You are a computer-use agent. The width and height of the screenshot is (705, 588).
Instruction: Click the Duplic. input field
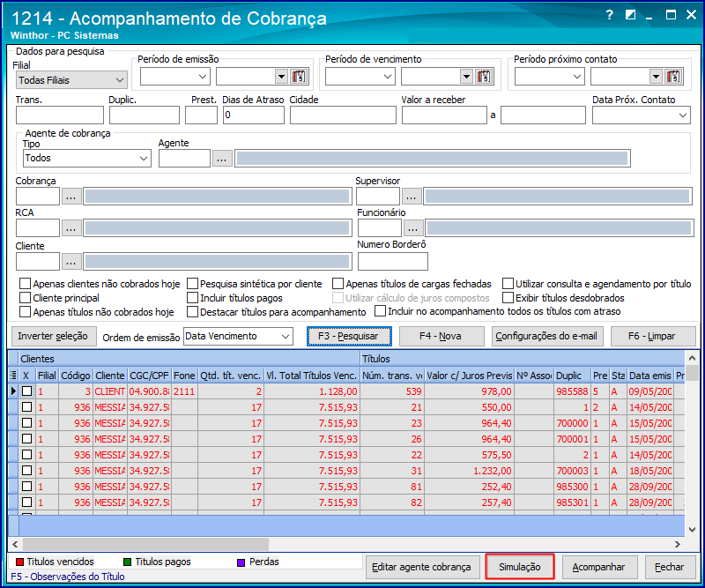(145, 115)
